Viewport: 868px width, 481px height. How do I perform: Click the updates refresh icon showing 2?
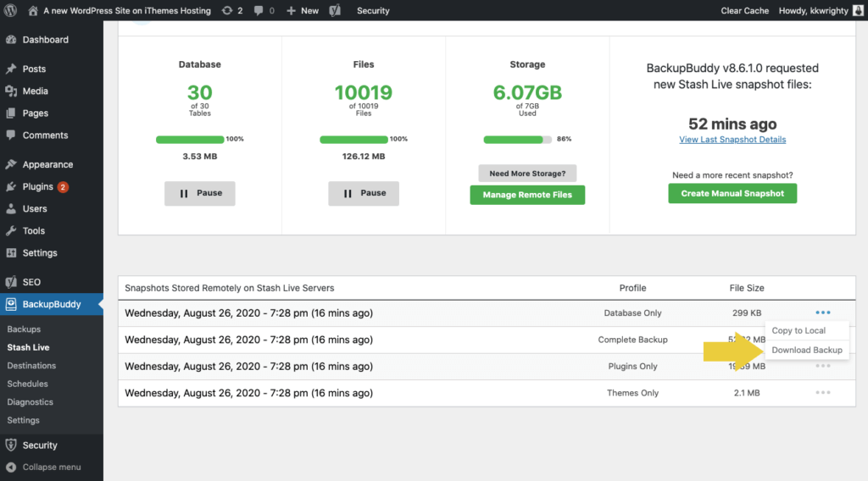pos(227,10)
